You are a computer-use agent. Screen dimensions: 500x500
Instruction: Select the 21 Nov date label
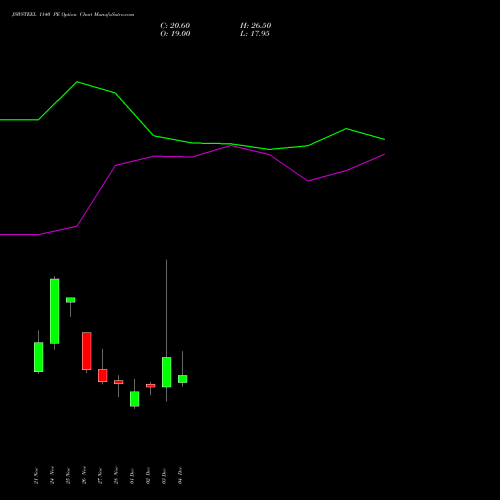click(36, 476)
